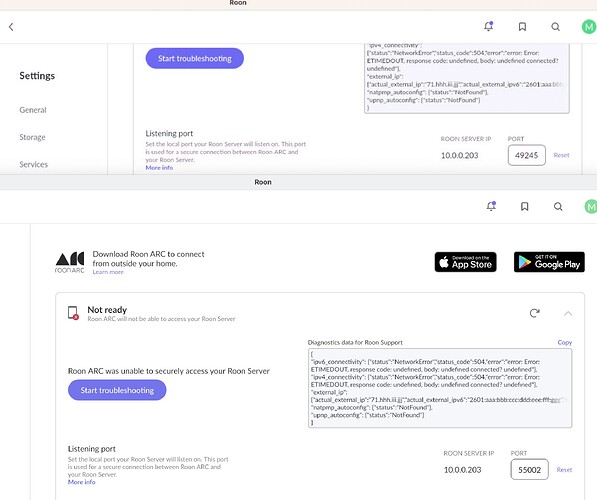The image size is (597, 500).
Task: Collapse the Not ready panel
Action: [x=568, y=313]
